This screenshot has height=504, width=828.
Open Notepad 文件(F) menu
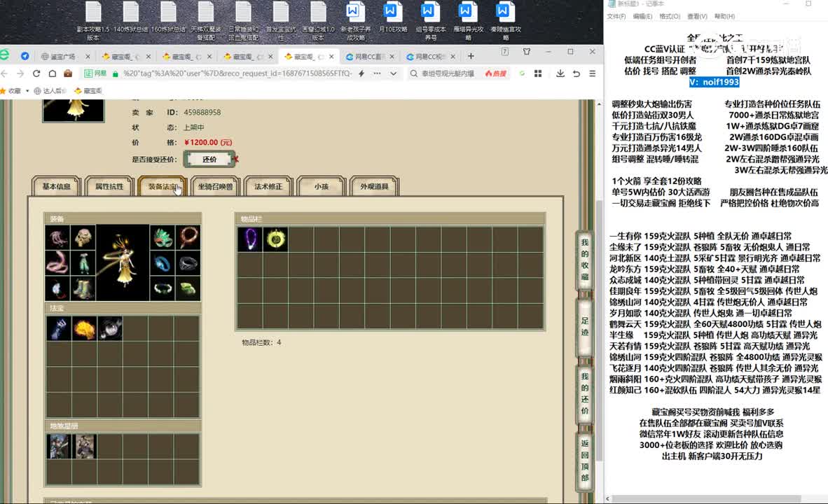tap(616, 16)
